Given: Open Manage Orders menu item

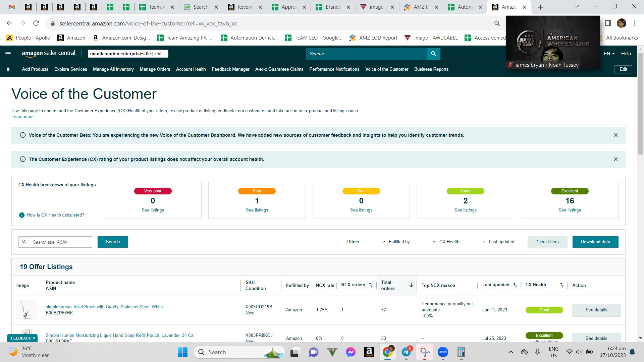Looking at the screenshot, I should coord(155,69).
